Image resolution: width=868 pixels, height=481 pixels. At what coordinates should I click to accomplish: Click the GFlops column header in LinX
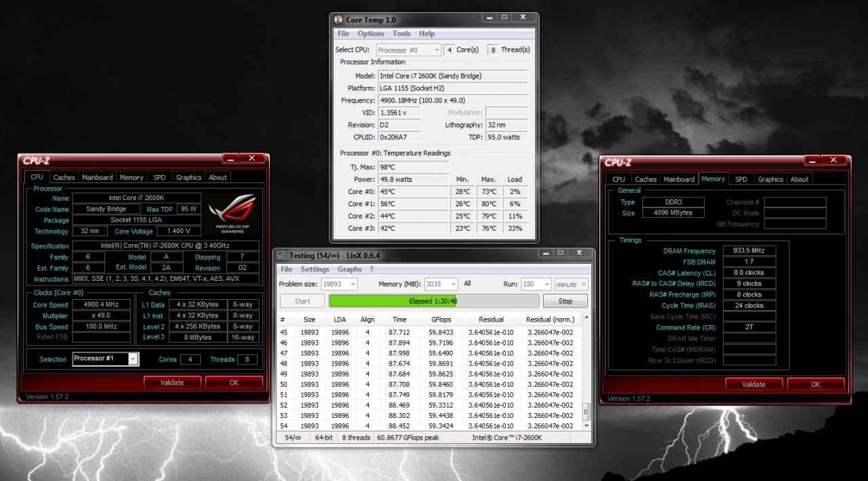pos(441,320)
